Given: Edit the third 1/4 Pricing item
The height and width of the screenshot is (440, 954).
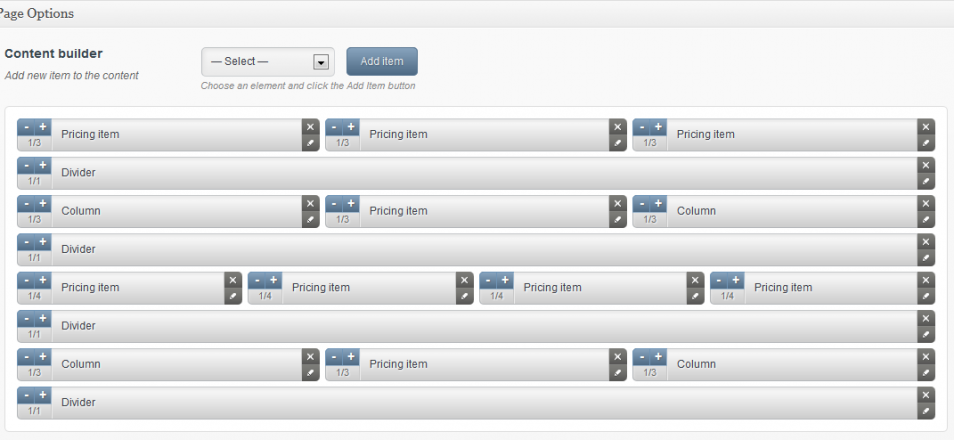Looking at the screenshot, I should click(x=695, y=296).
